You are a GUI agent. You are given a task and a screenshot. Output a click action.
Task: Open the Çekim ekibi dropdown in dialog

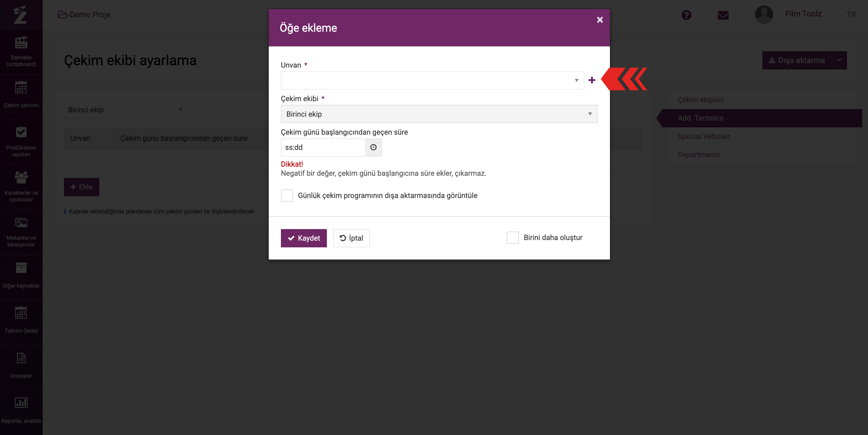tap(439, 114)
